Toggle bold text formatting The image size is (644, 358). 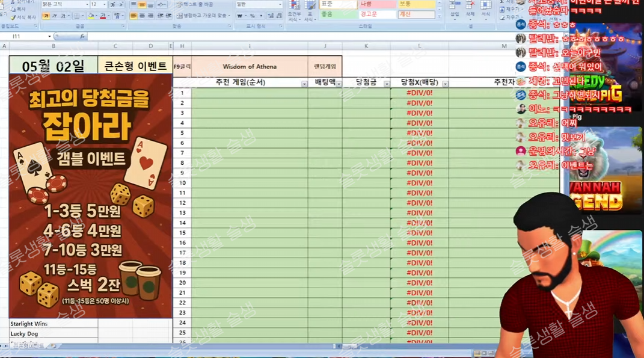[x=46, y=16]
